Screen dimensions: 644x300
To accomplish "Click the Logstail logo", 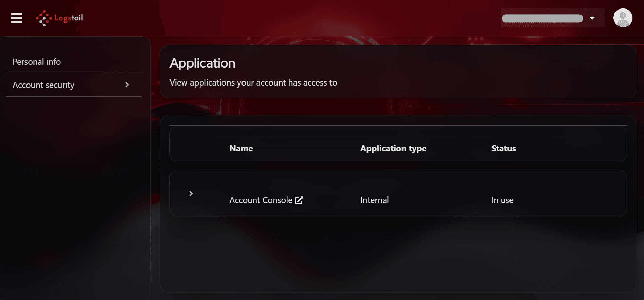I will [59, 18].
